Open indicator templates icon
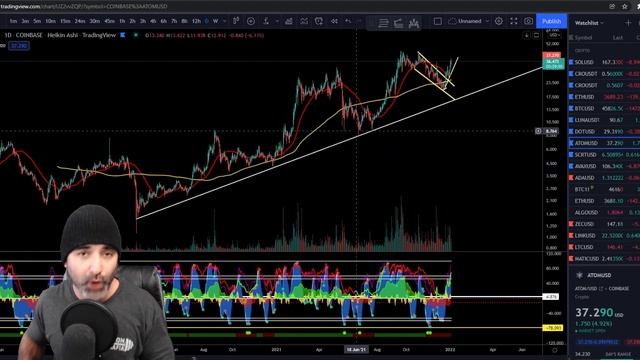This screenshot has width=640, height=360. coord(304,21)
